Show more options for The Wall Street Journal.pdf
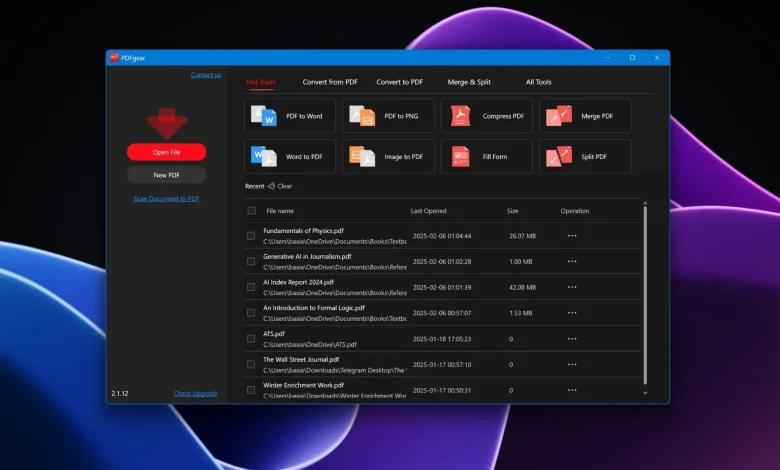 pyautogui.click(x=572, y=364)
